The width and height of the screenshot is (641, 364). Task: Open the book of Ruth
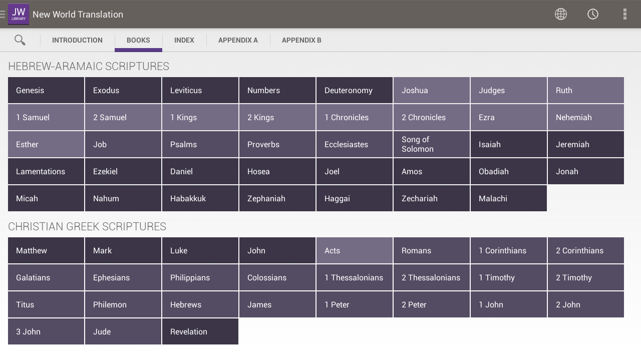coord(586,90)
